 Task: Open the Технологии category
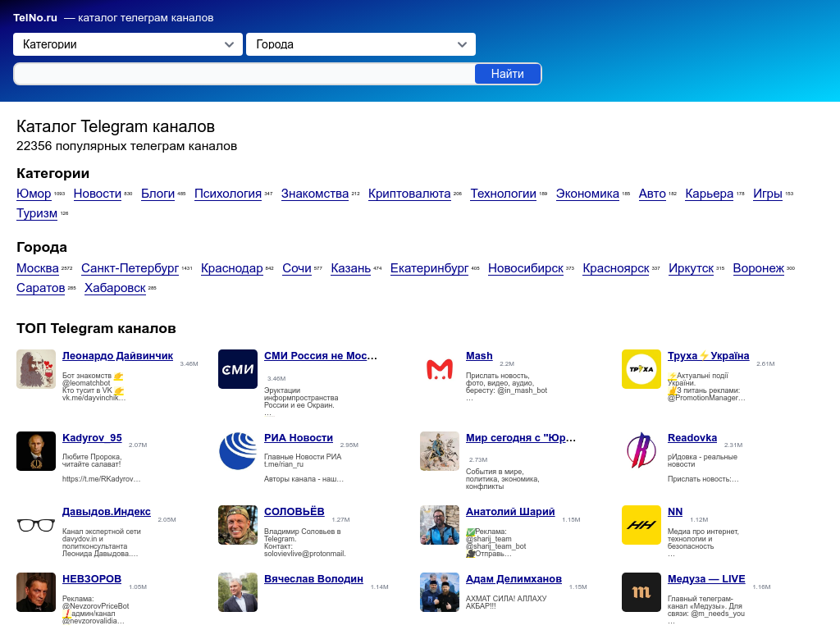click(x=504, y=194)
